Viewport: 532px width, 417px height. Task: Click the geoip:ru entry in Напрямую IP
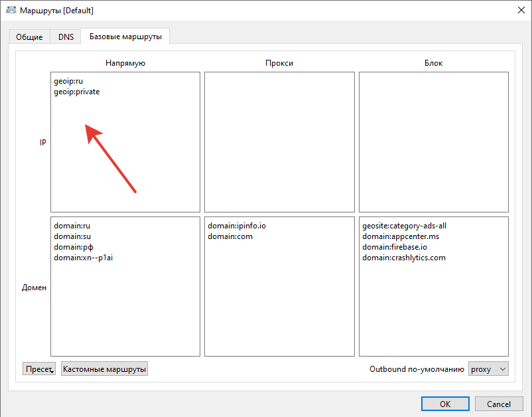(68, 81)
